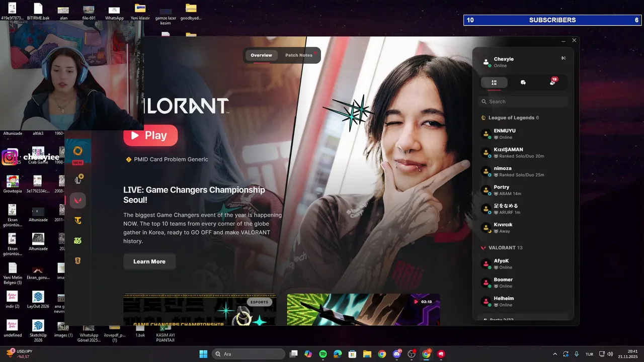Click the microphone icon in the system tray
The width and height of the screenshot is (644, 362).
coord(577,354)
